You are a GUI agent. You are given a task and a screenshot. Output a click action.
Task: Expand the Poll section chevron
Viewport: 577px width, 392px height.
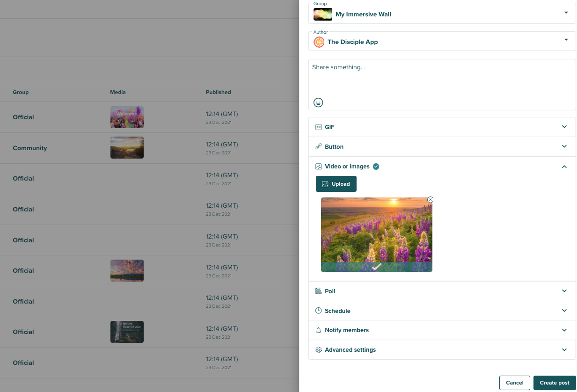point(564,291)
